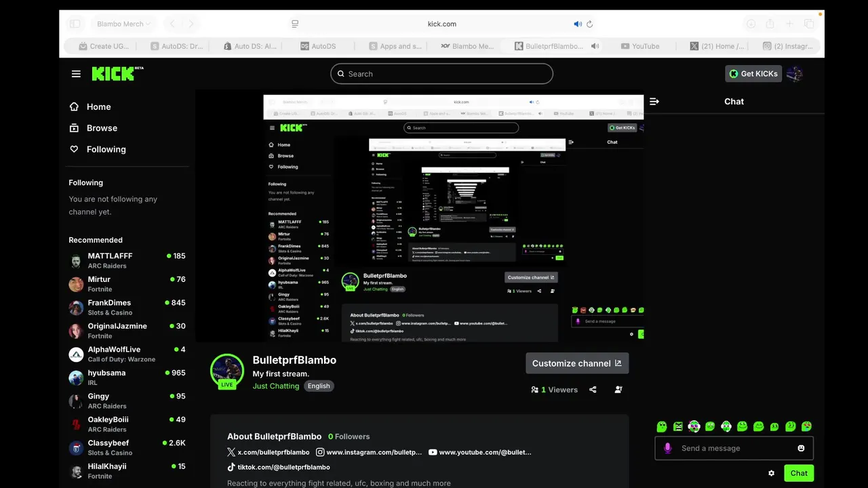
Task: Click the purple microphone icon in chat
Action: point(667,448)
